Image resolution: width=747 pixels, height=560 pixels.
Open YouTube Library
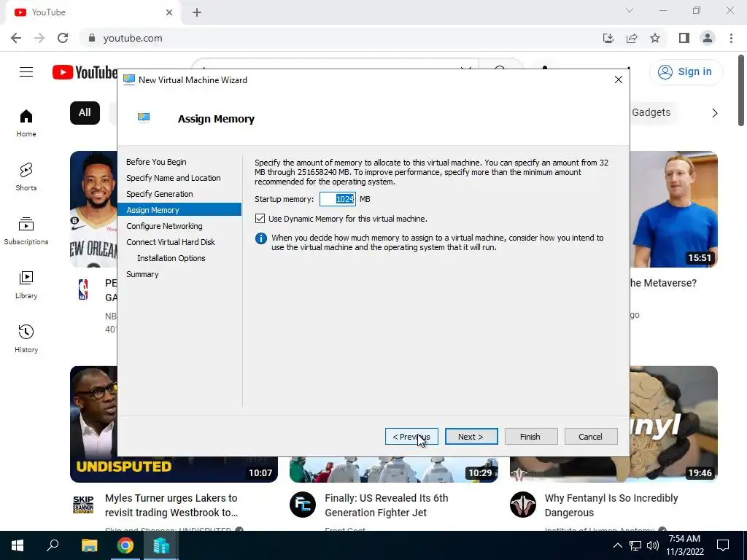tap(26, 285)
